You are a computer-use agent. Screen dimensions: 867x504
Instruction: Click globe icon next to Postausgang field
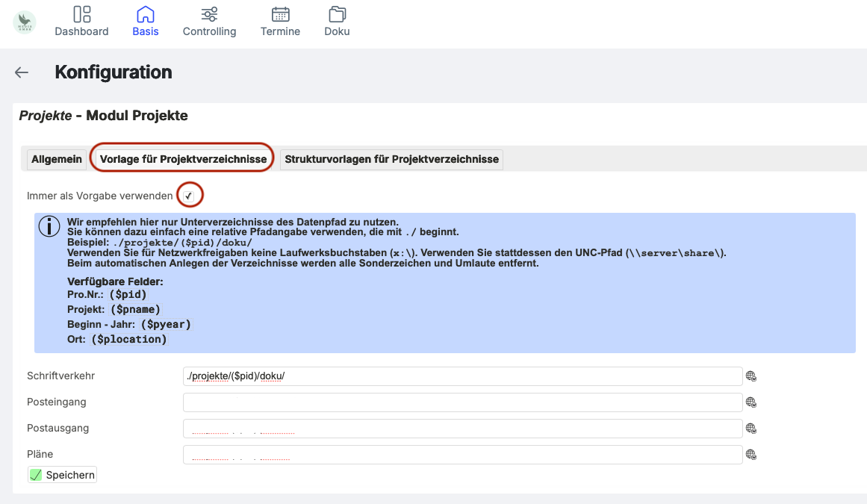(751, 429)
